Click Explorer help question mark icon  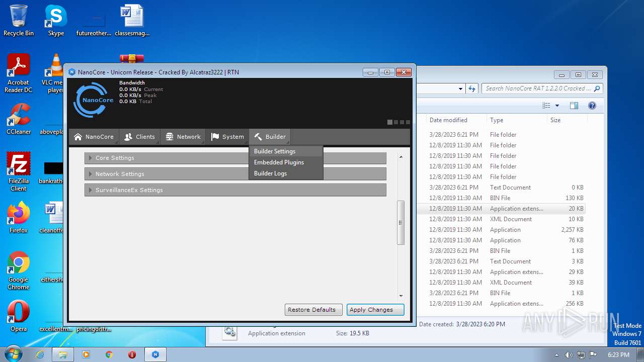[592, 106]
